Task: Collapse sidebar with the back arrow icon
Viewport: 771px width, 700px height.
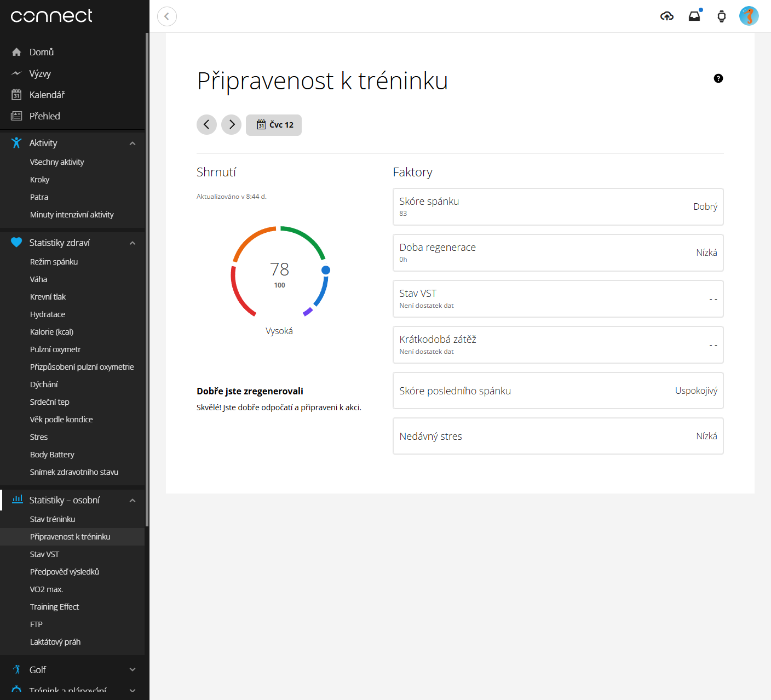Action: coord(167,16)
